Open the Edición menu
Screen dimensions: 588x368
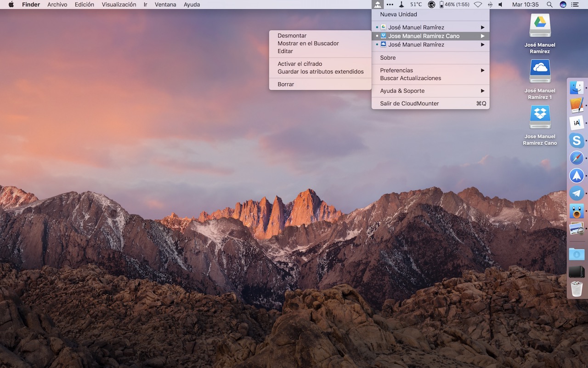tap(85, 5)
